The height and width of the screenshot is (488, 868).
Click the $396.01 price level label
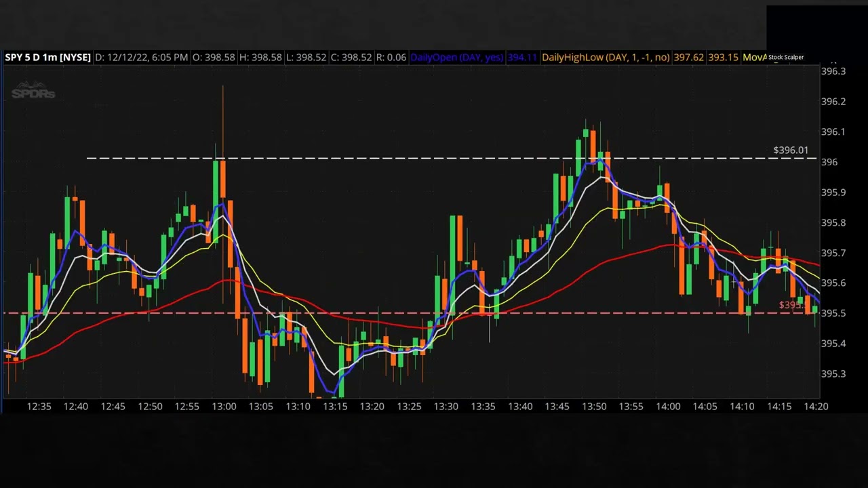(791, 150)
